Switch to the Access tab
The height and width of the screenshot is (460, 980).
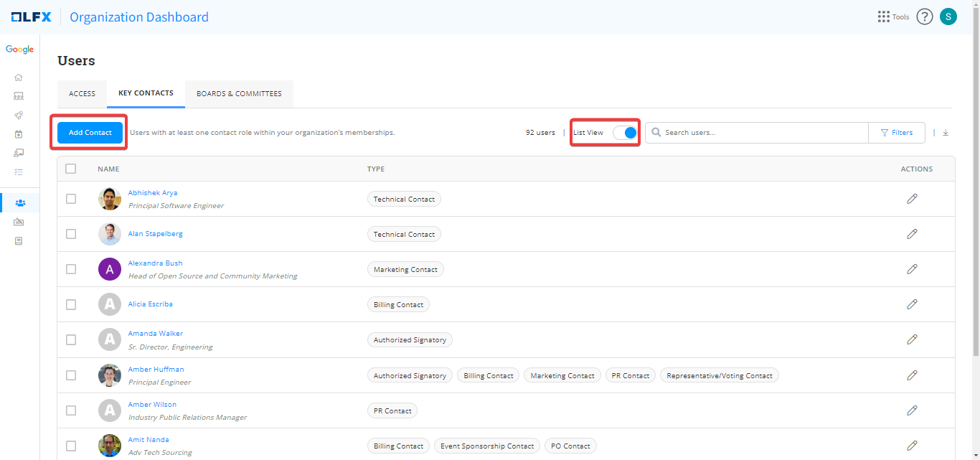click(82, 94)
